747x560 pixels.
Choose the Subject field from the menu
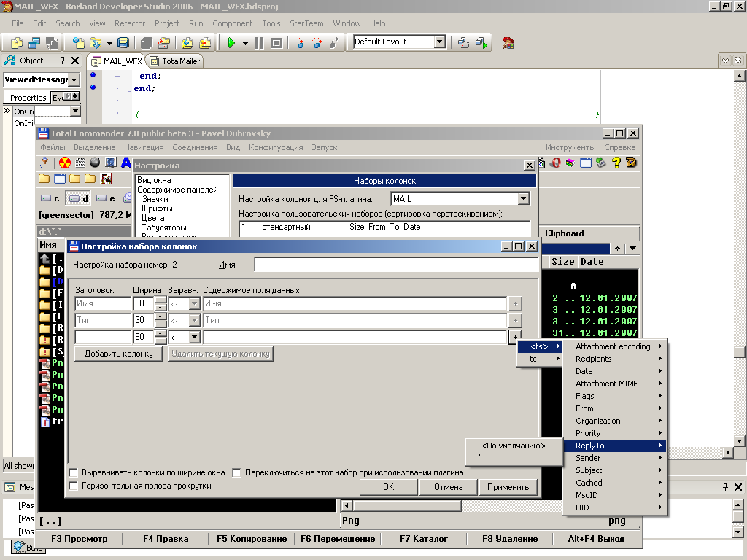tap(614, 470)
